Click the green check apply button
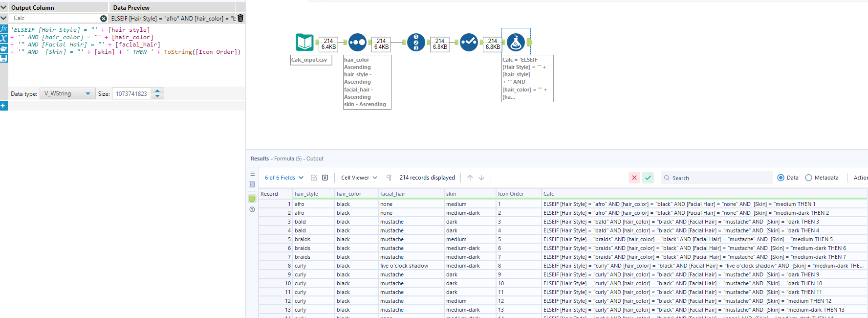Screen dimensions: 868x318 (648, 178)
